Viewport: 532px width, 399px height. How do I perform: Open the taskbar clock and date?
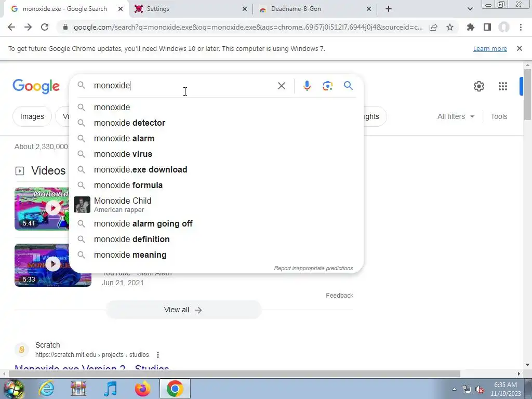506,389
